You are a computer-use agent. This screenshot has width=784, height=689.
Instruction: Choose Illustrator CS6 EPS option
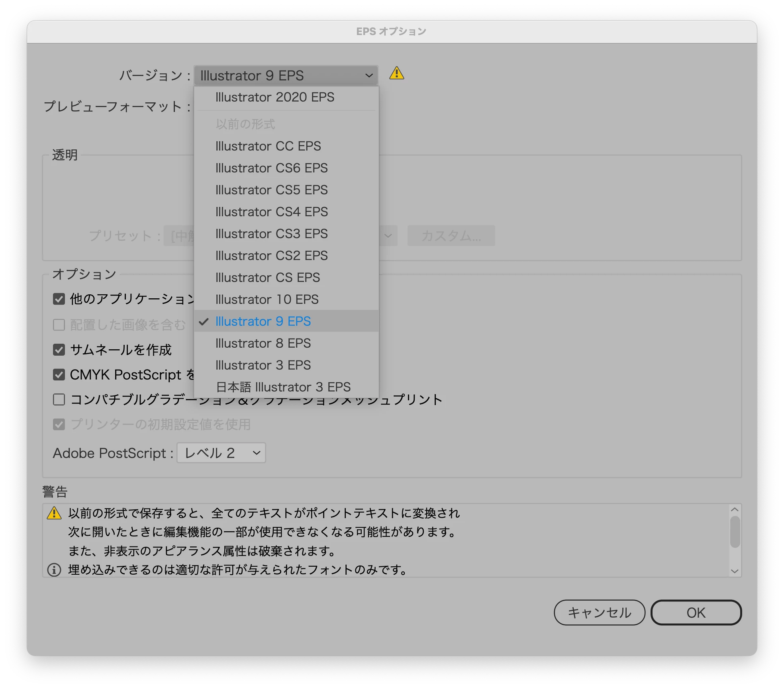[x=271, y=168]
